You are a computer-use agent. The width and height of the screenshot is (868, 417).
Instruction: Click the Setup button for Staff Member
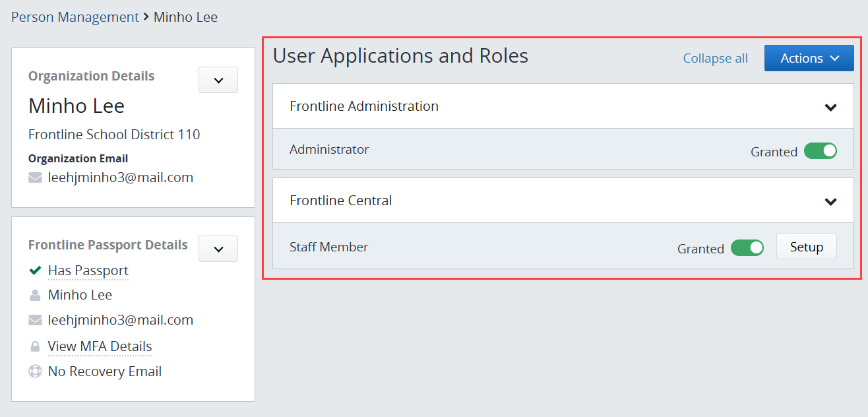[x=807, y=247]
